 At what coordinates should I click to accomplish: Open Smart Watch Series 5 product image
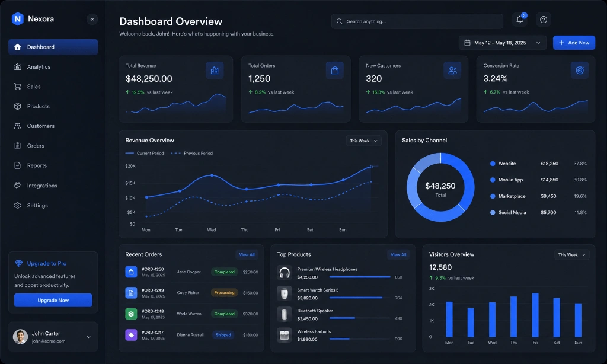(284, 293)
